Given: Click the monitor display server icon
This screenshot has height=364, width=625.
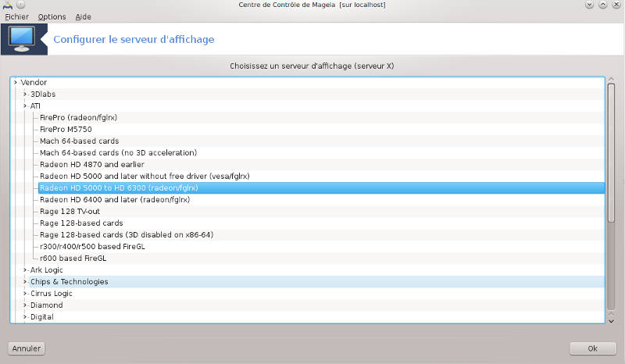Looking at the screenshot, I should (22, 39).
